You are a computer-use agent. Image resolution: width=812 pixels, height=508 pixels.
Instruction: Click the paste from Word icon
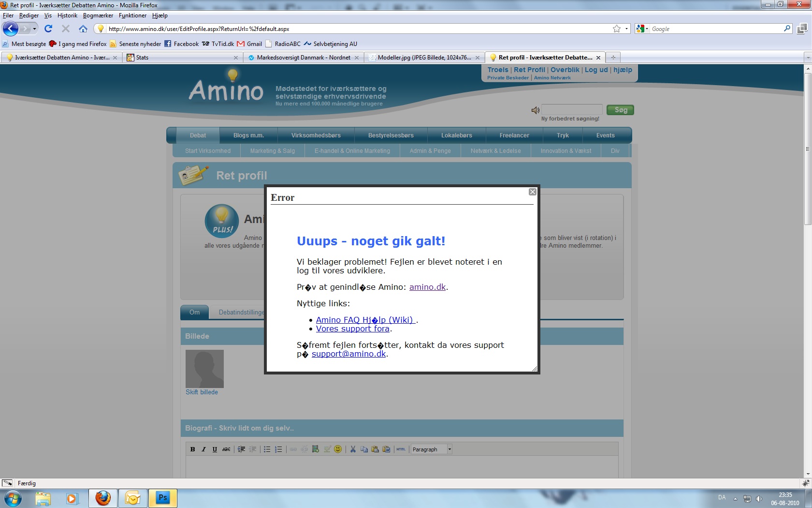tap(386, 449)
